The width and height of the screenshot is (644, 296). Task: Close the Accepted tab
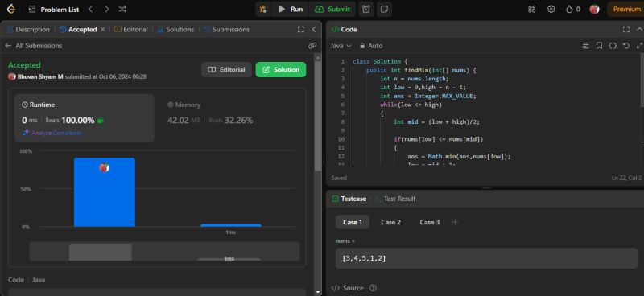click(x=103, y=30)
